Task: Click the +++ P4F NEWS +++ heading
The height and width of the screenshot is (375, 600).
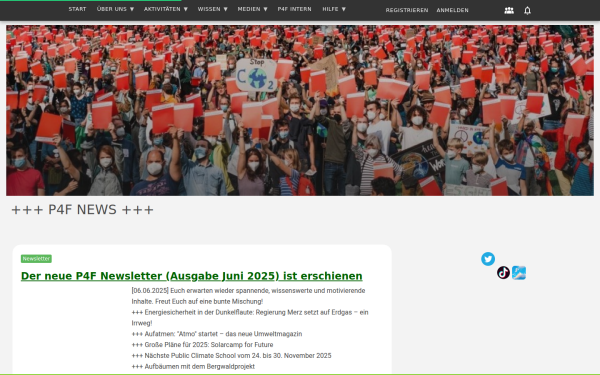Action: tap(83, 210)
